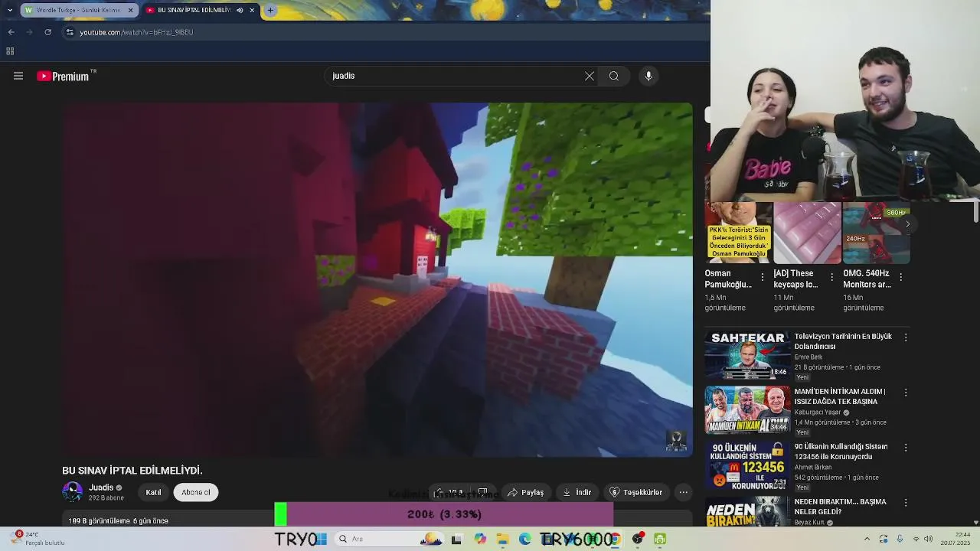Image resolution: width=980 pixels, height=551 pixels.
Task: Send thanks via Teşekkürler button
Action: pos(635,492)
